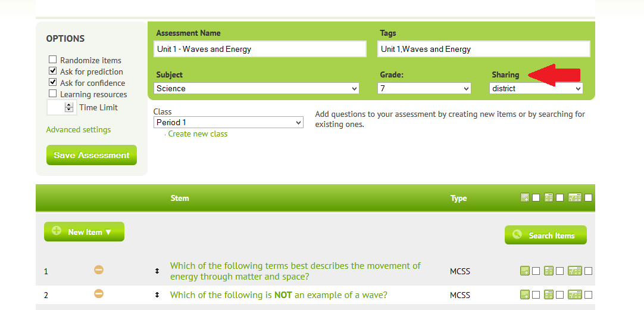Open the Grade dropdown showing 7

[424, 88]
